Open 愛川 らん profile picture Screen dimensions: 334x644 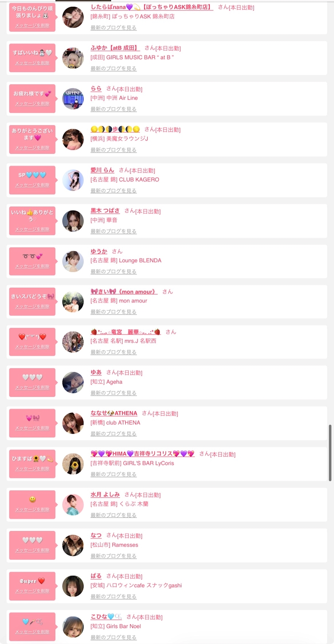[73, 180]
